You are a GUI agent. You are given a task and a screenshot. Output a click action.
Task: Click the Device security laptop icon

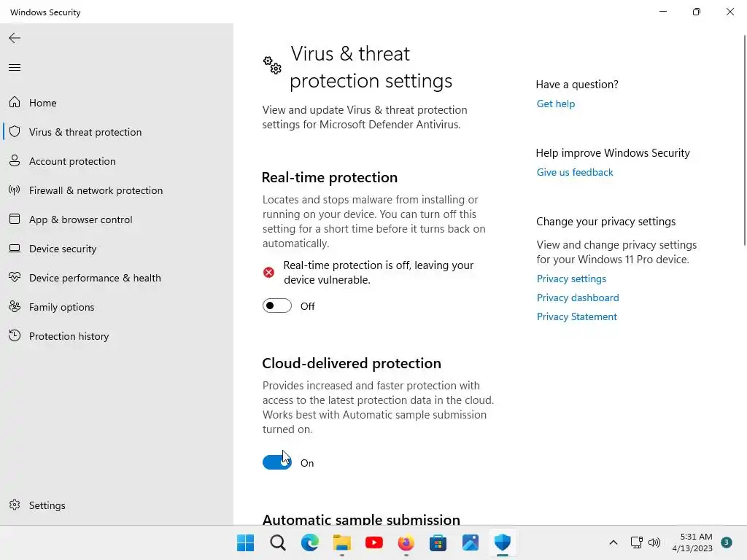click(15, 249)
